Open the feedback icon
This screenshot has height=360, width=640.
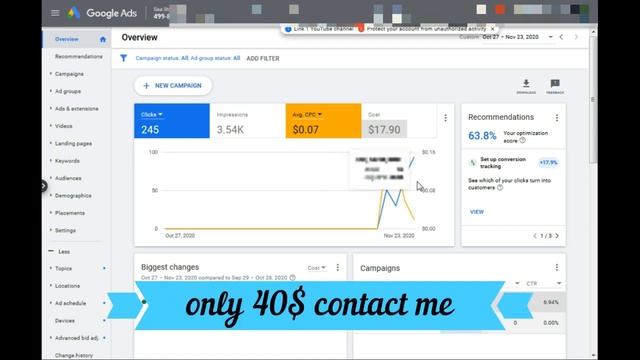tap(555, 86)
